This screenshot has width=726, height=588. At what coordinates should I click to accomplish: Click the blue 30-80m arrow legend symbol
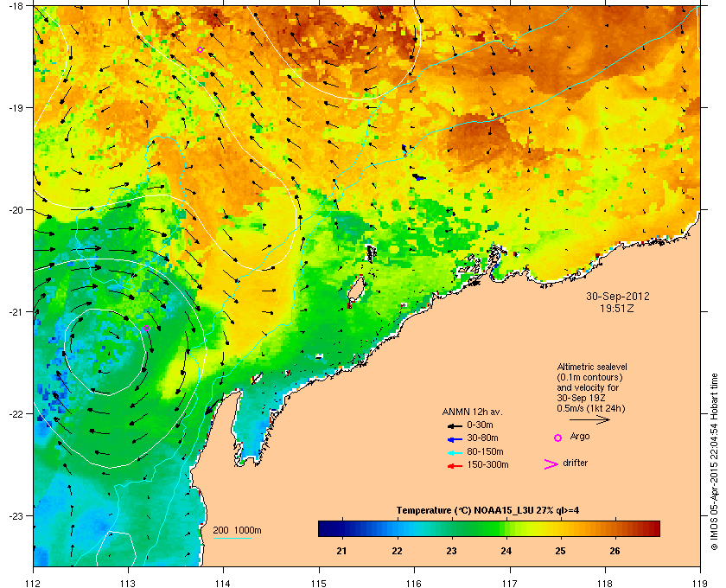455,438
